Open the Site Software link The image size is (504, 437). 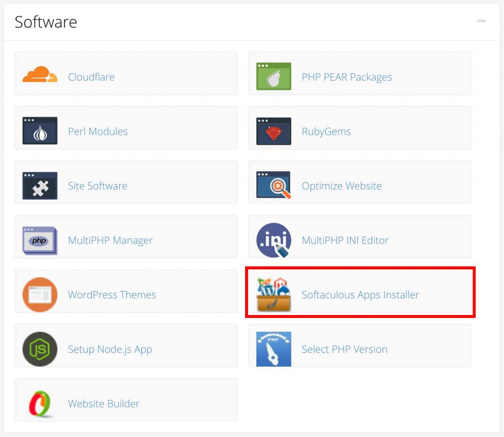pos(97,186)
